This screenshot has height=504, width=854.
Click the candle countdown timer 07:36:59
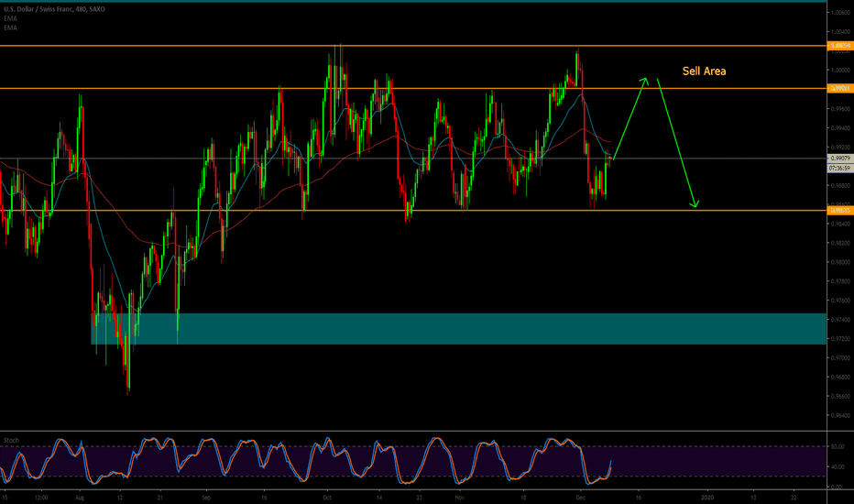840,169
